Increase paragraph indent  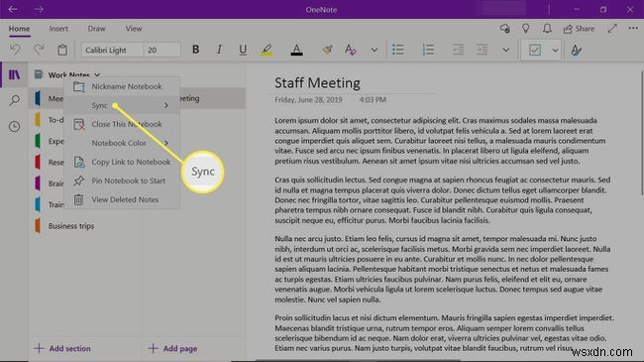pyautogui.click(x=482, y=50)
